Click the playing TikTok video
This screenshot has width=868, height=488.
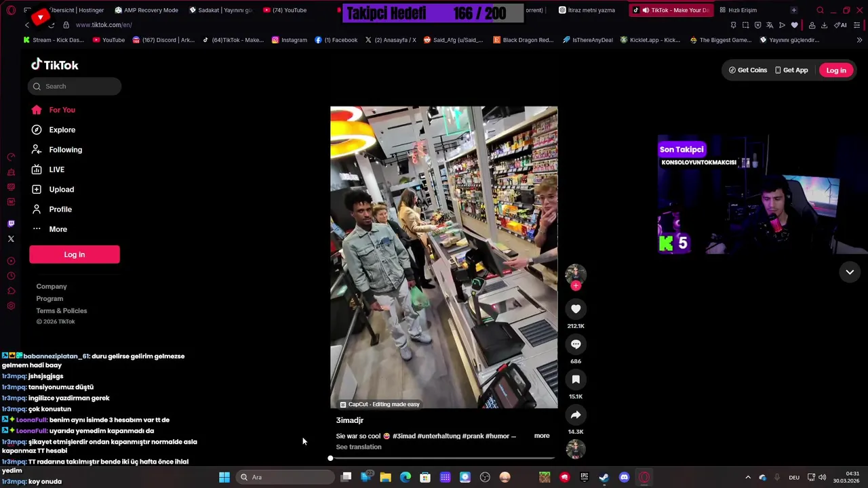(443, 257)
